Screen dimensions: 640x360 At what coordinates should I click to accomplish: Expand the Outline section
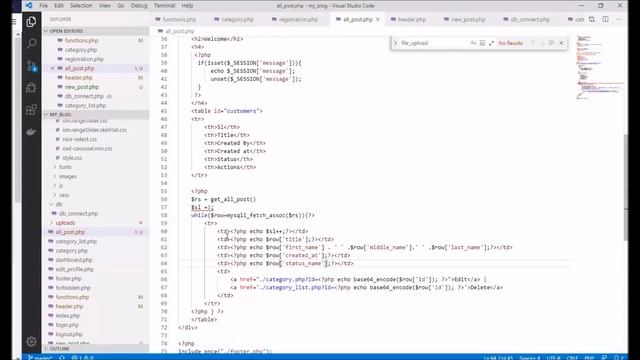tap(96, 349)
